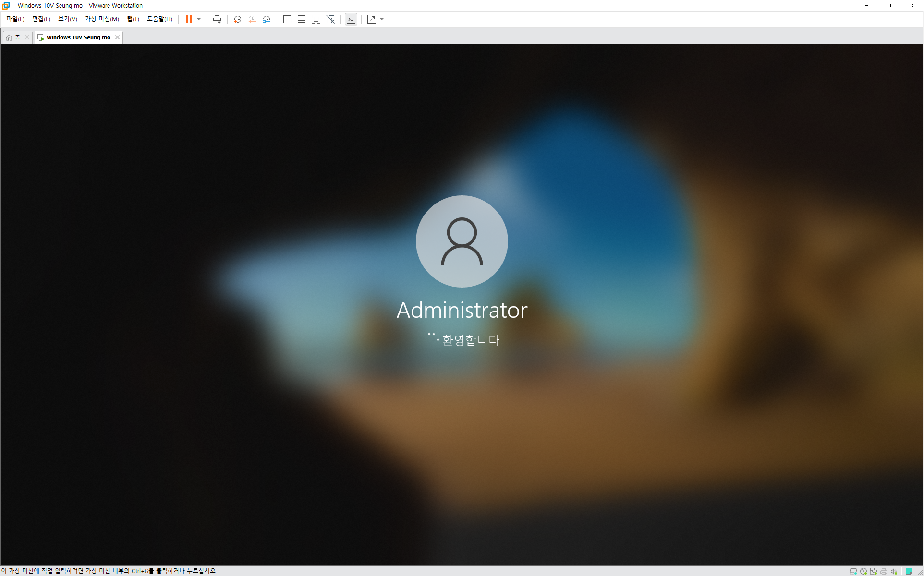Viewport: 924px width, 576px height.
Task: Open the 보기(V) menu
Action: point(67,19)
